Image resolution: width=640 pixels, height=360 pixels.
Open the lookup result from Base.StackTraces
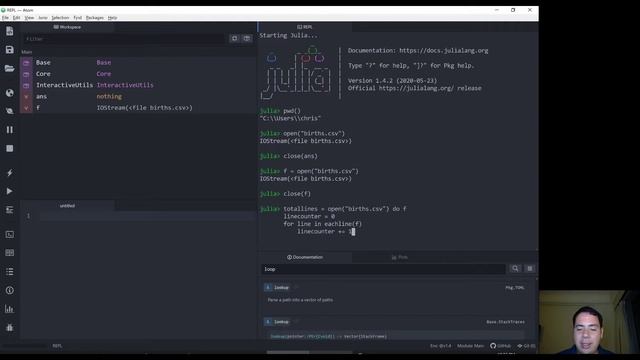pyautogui.click(x=282, y=322)
